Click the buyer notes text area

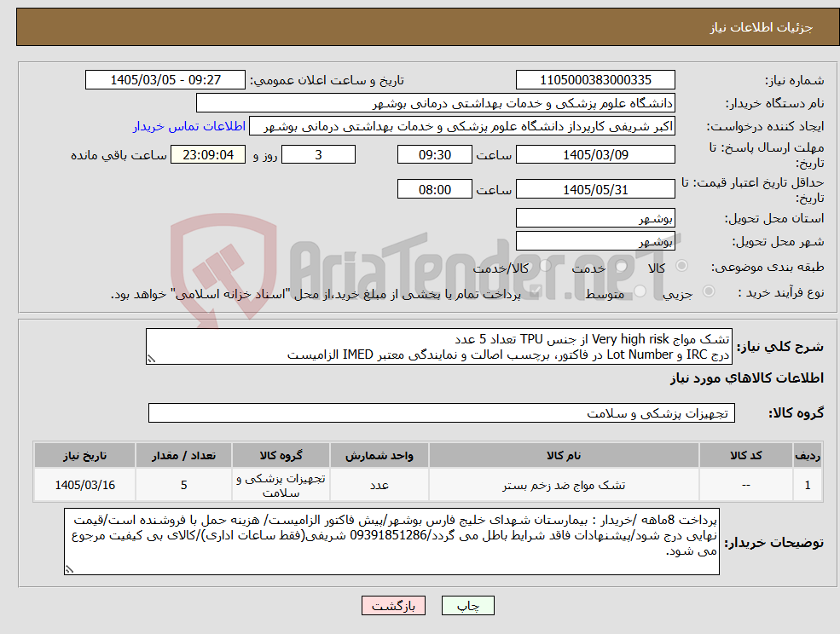391,541
